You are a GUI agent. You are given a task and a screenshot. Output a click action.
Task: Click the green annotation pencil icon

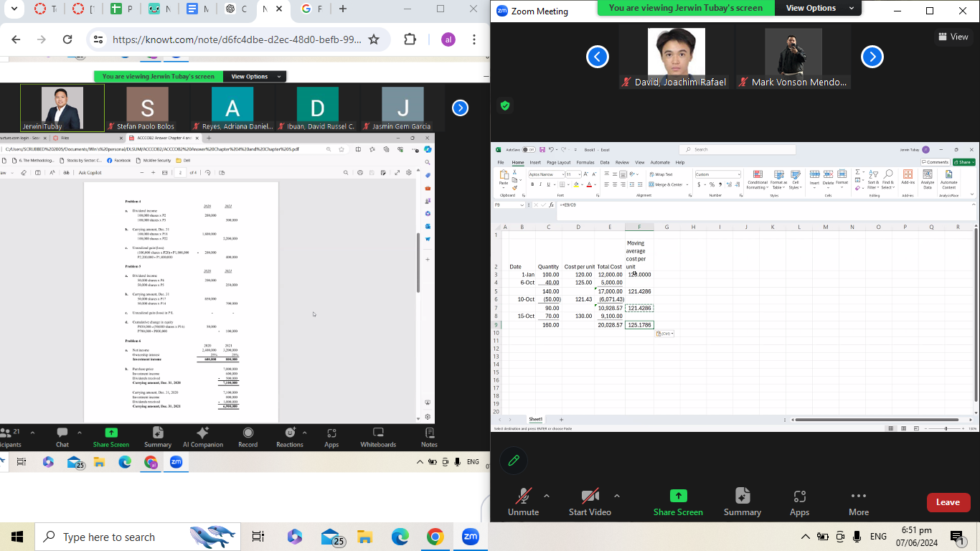click(514, 461)
